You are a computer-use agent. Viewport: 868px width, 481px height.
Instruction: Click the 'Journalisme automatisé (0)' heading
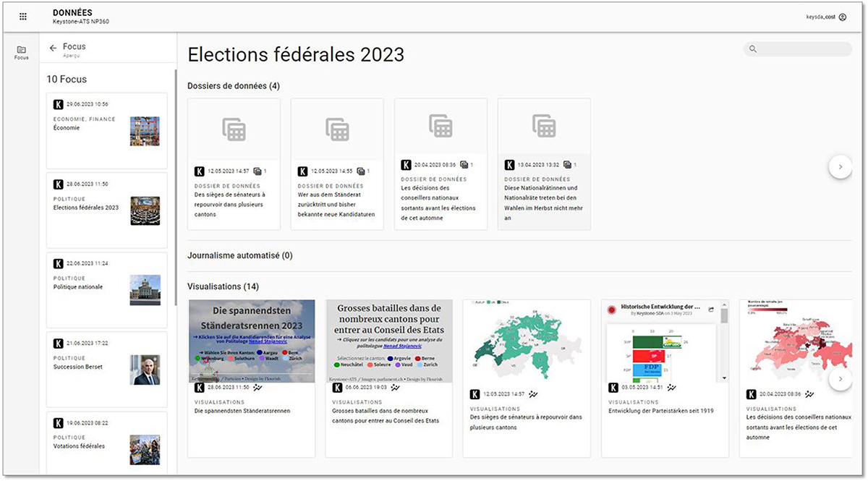[239, 255]
